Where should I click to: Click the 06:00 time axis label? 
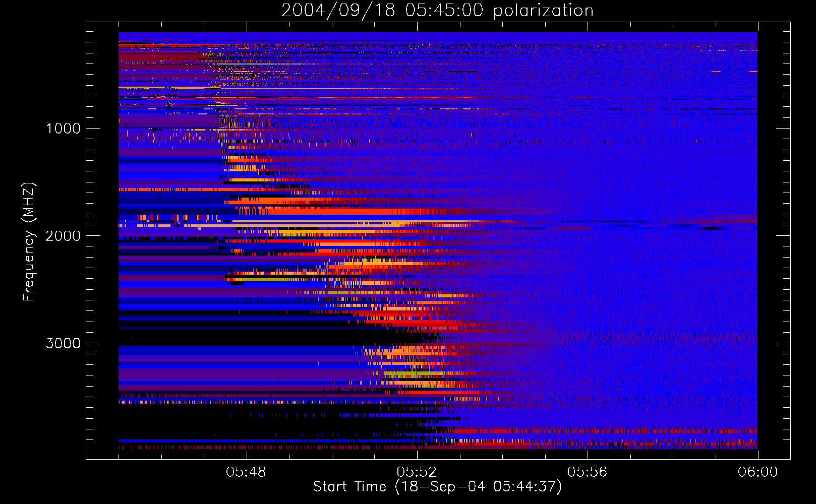coord(757,472)
